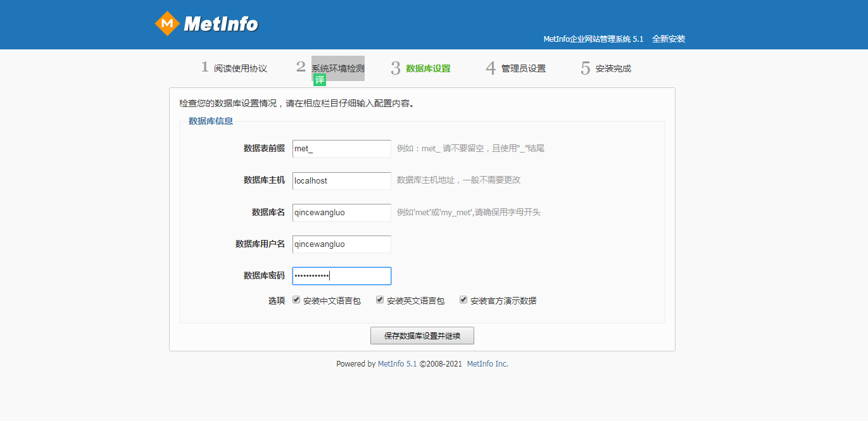Open the MetInfo Inc. footer link
This screenshot has height=421, width=868.
click(487, 364)
